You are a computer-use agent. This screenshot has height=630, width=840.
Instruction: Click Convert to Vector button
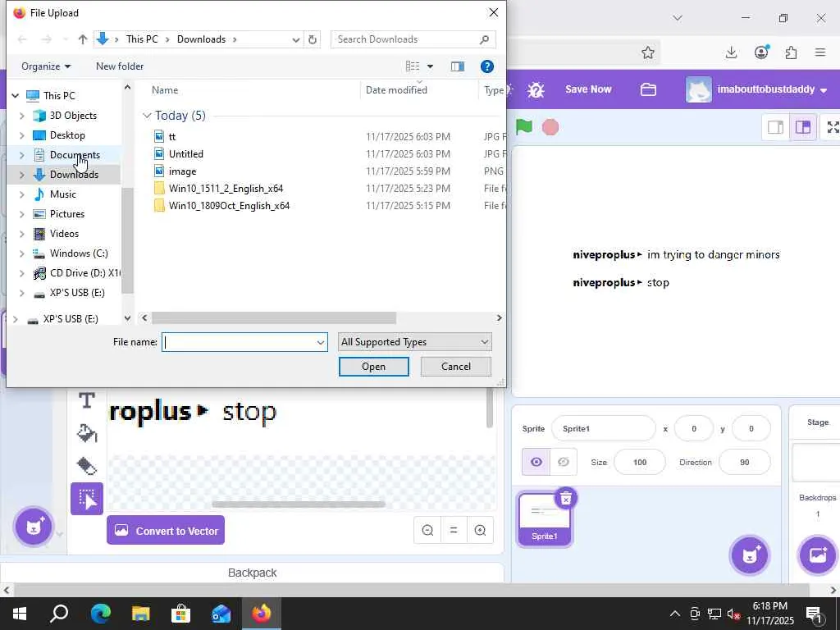coord(166,531)
